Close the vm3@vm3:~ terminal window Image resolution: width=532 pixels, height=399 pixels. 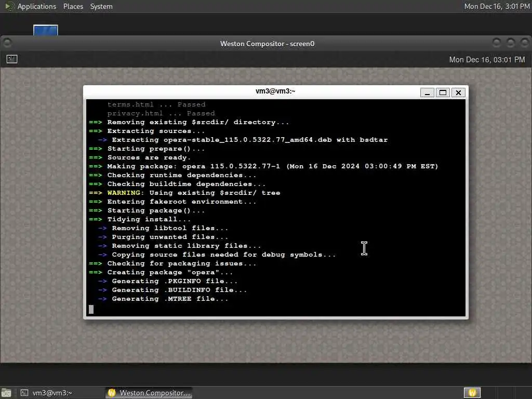(458, 92)
